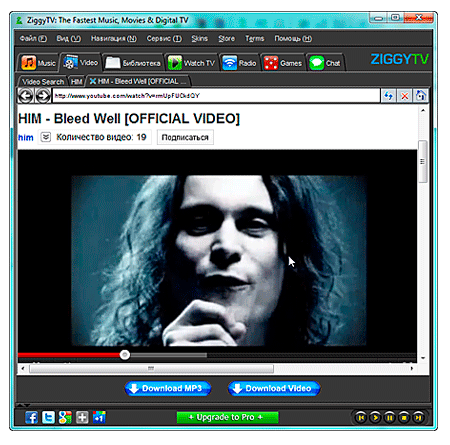Open the Chat tab
This screenshot has width=450, height=445.
click(x=325, y=63)
